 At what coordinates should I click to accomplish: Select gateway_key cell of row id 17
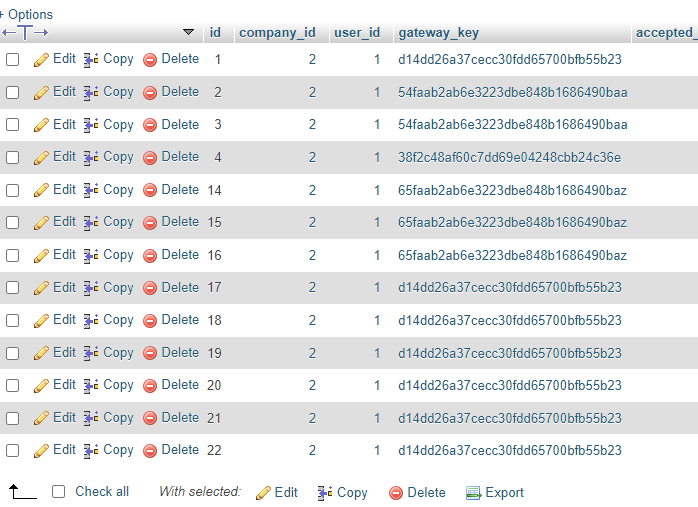pos(510,287)
